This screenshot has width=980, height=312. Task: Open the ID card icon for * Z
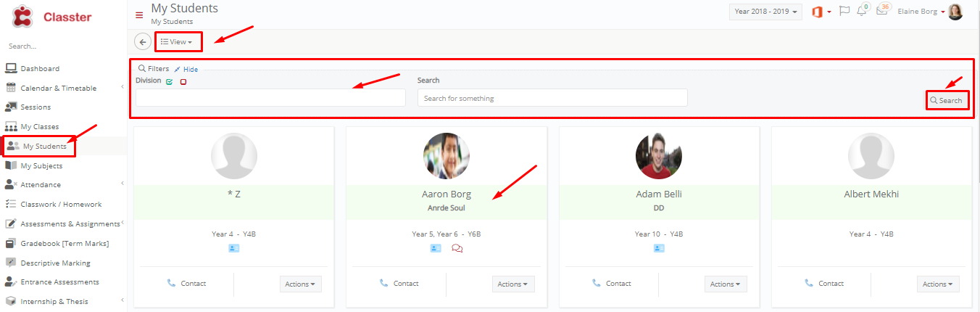[233, 248]
